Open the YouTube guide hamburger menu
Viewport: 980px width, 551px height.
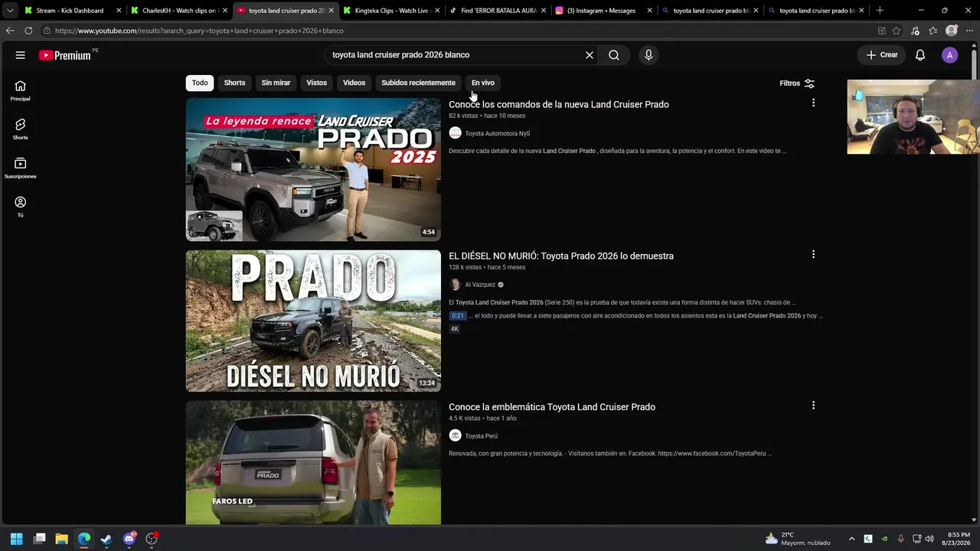coord(21,55)
